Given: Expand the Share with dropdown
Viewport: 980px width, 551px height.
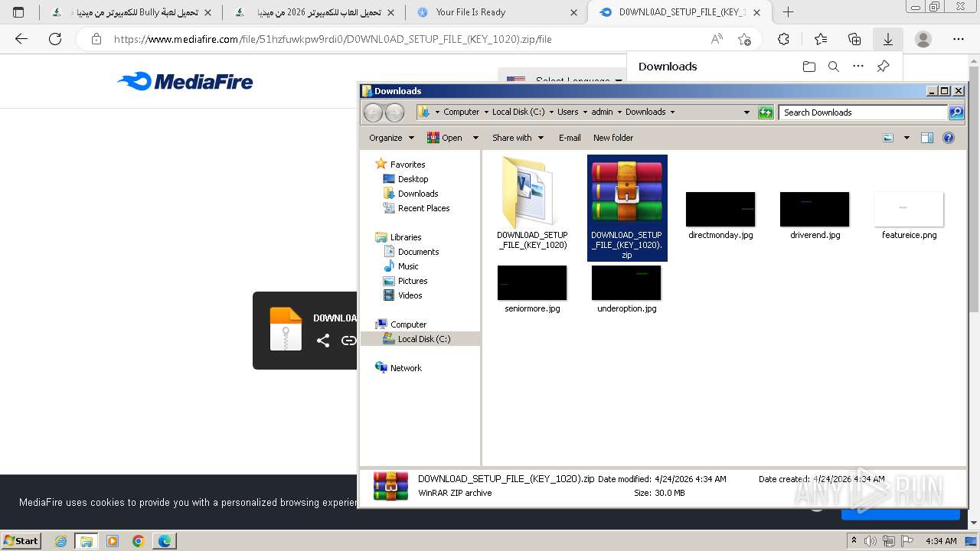Looking at the screenshot, I should point(518,138).
